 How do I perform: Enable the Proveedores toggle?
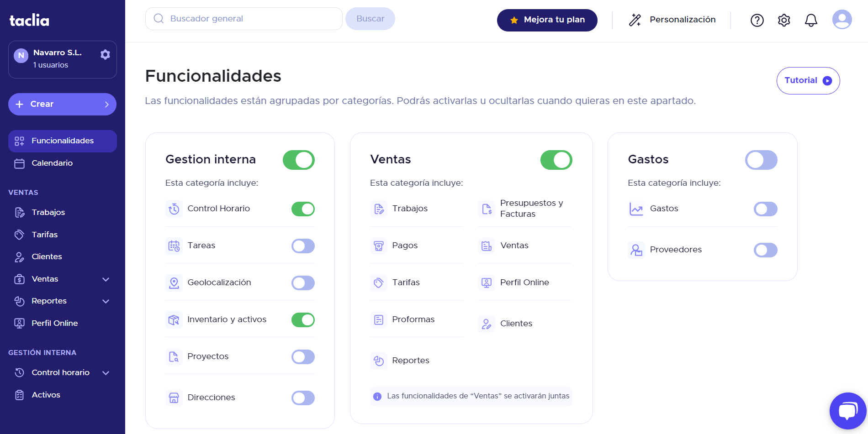[765, 250]
